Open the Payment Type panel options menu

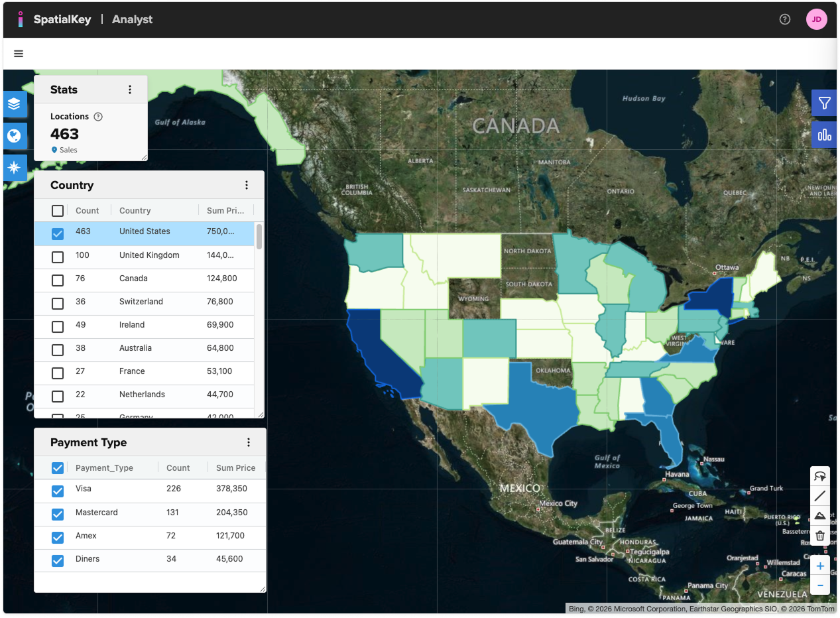pos(249,442)
